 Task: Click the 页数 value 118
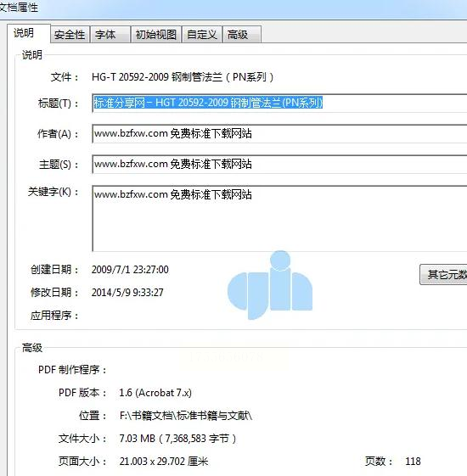[x=413, y=462]
